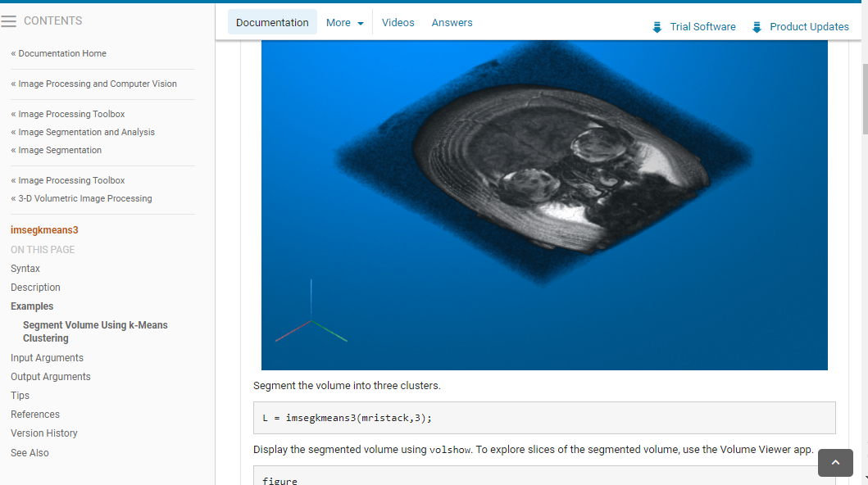This screenshot has height=485, width=868.
Task: Click the Product Updates download icon
Action: [757, 27]
